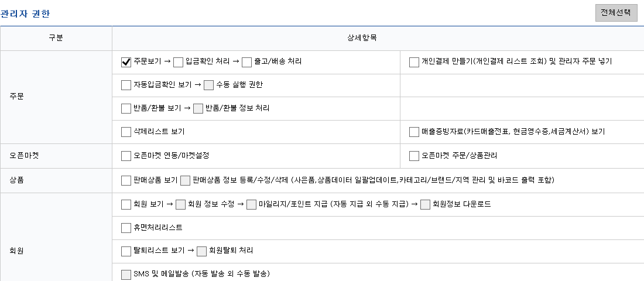Viewport: 644px width, 281px height.
Task: Check 회원정보 다운로드 checkbox
Action: tap(426, 205)
